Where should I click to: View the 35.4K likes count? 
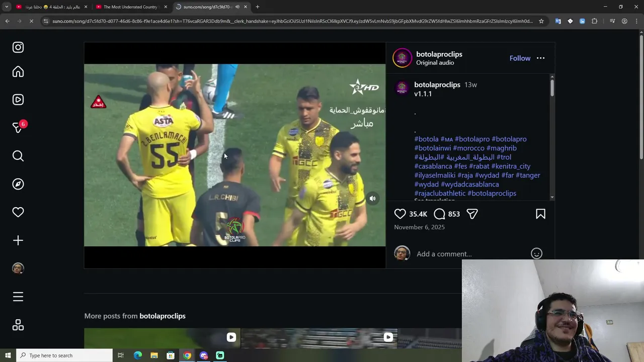coord(418,214)
